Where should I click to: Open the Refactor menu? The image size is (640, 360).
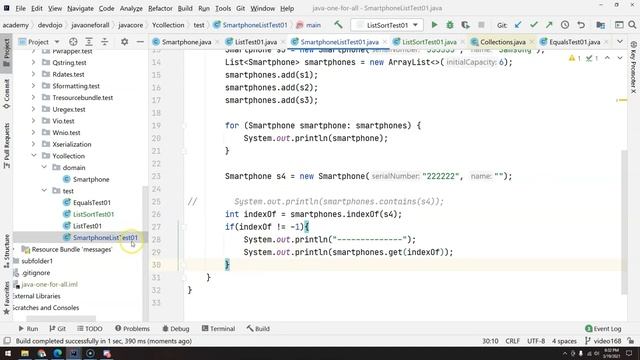click(x=160, y=8)
